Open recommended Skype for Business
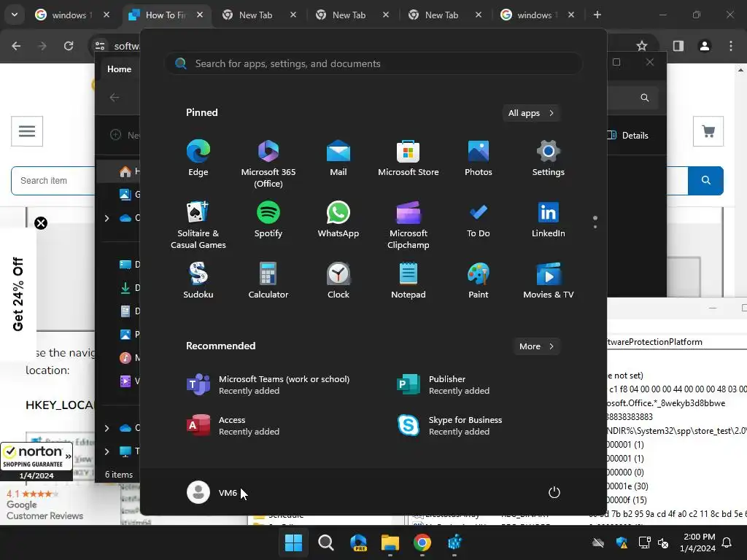 point(449,426)
